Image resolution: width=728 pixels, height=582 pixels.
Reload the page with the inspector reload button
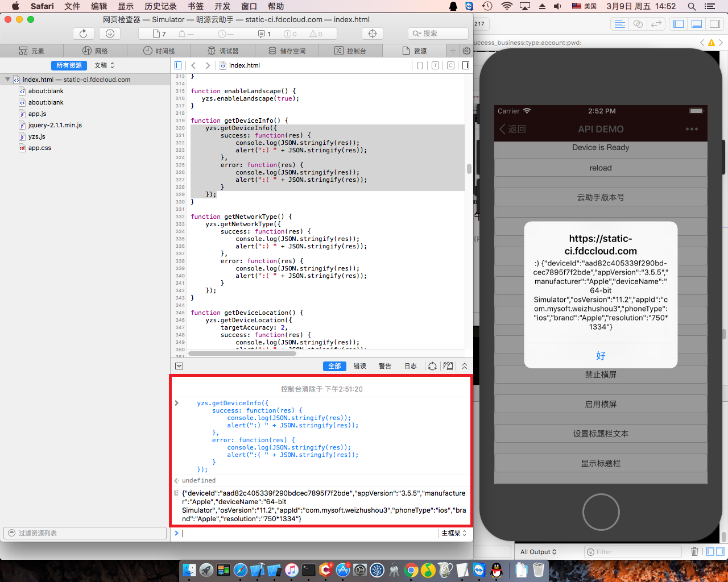pyautogui.click(x=83, y=34)
